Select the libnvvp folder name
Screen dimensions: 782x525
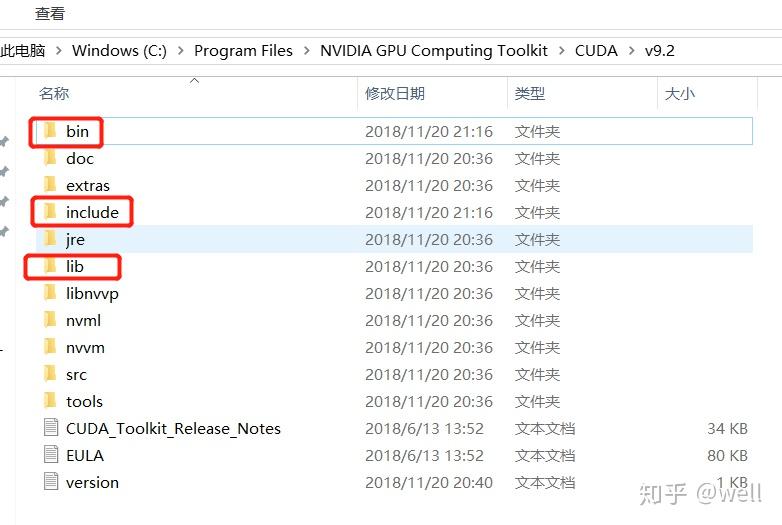[x=92, y=293]
